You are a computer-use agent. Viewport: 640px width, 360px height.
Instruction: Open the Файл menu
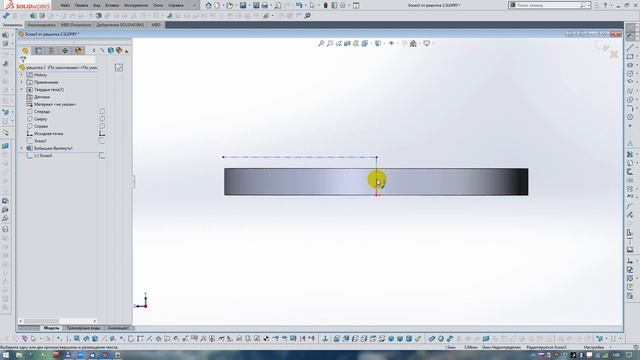[x=65, y=5]
